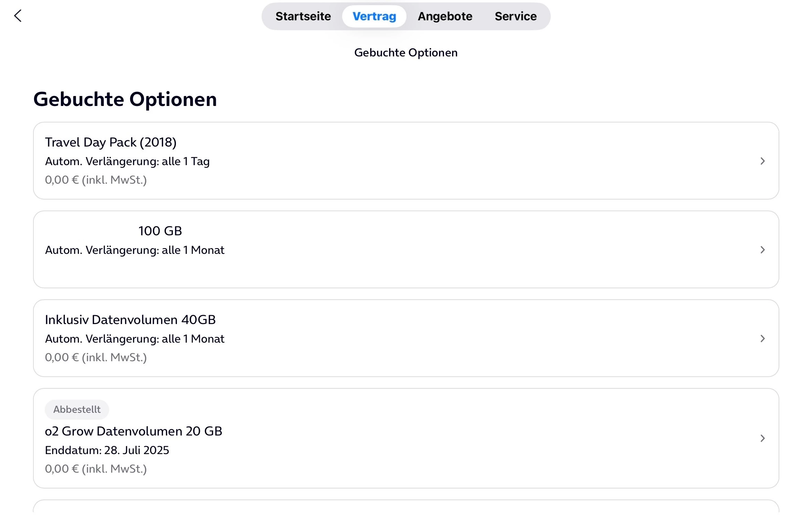Viewport: 812px width, 516px height.
Task: Click the large Gebuchte Optionen heading
Action: tap(125, 99)
